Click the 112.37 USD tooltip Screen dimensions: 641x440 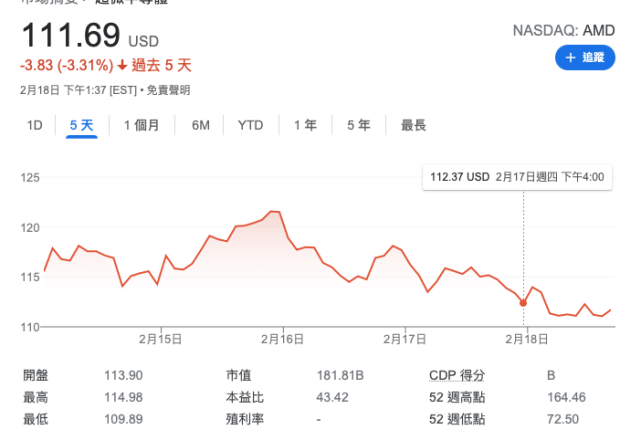(517, 177)
